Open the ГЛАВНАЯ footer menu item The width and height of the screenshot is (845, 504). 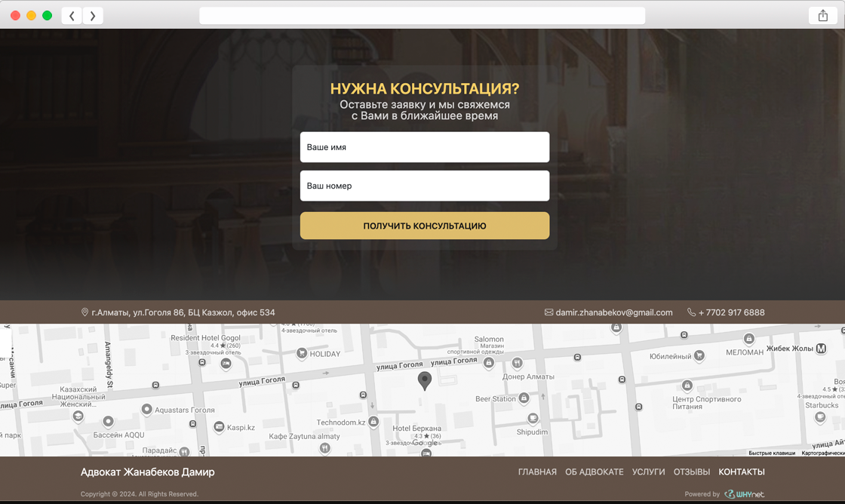click(537, 472)
